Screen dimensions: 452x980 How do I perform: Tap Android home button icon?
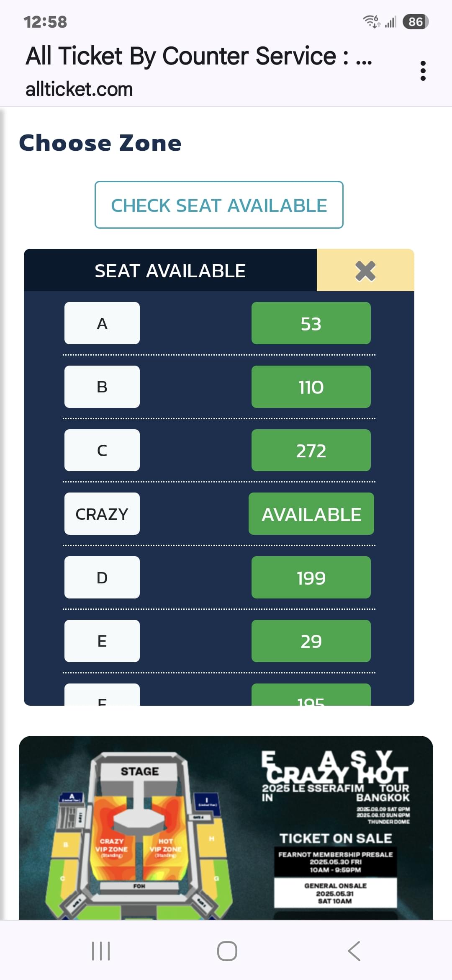227,951
